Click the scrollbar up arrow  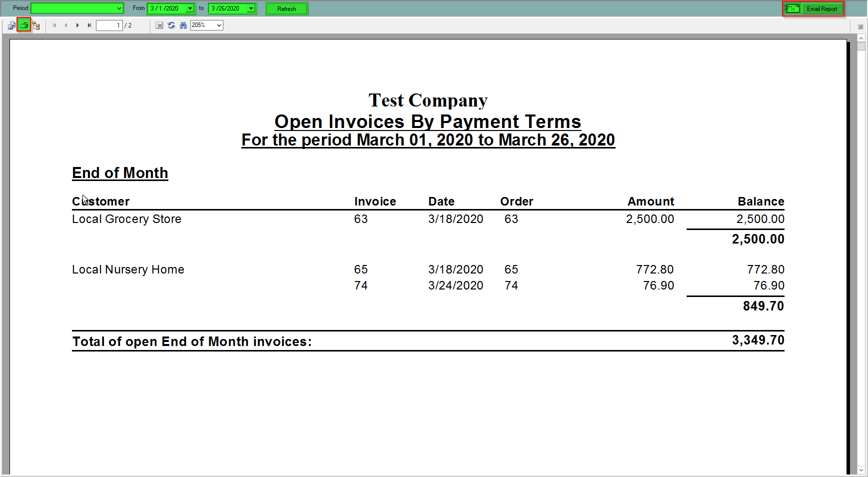tap(861, 38)
